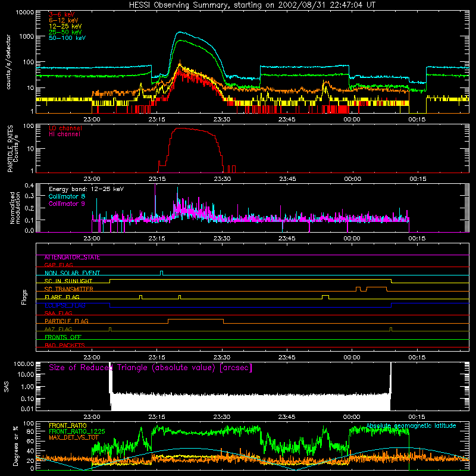This screenshot has width=476, height=476.
Task: Click the PARTICLE_FLAG raised segment
Action: [x=196, y=320]
